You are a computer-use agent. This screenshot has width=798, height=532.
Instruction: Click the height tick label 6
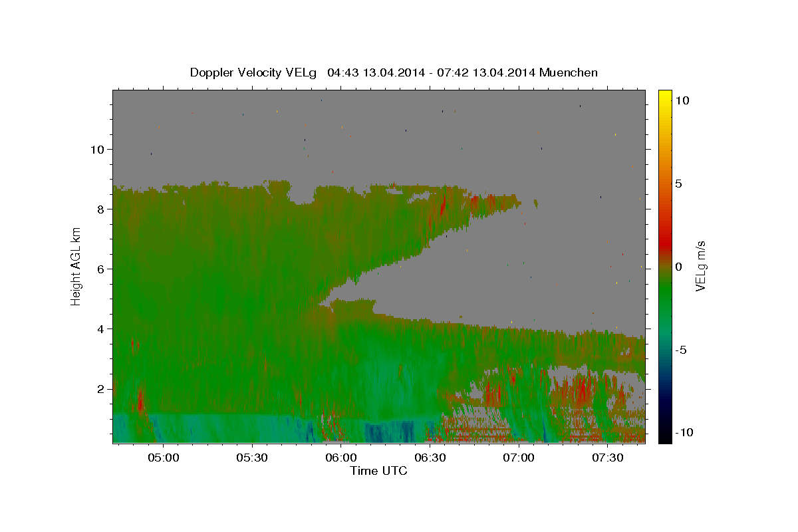100,269
